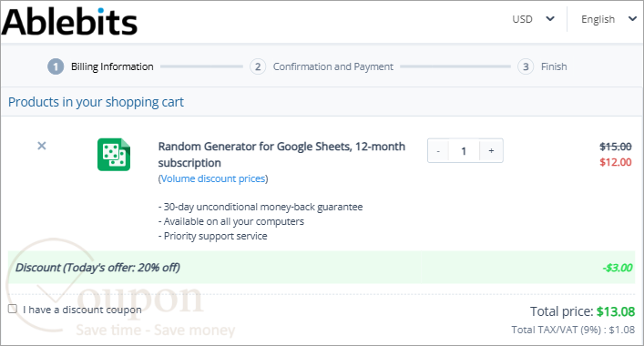Click the 'Discount (Today's offer: 20% off)' label
The height and width of the screenshot is (346, 644).
coord(97,268)
